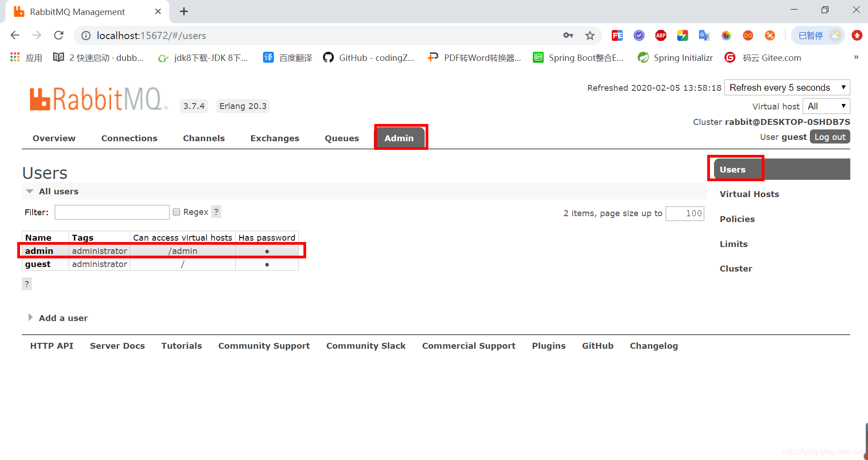Viewport: 868px width, 460px height.
Task: Open saved password key icon
Action: 568,35
